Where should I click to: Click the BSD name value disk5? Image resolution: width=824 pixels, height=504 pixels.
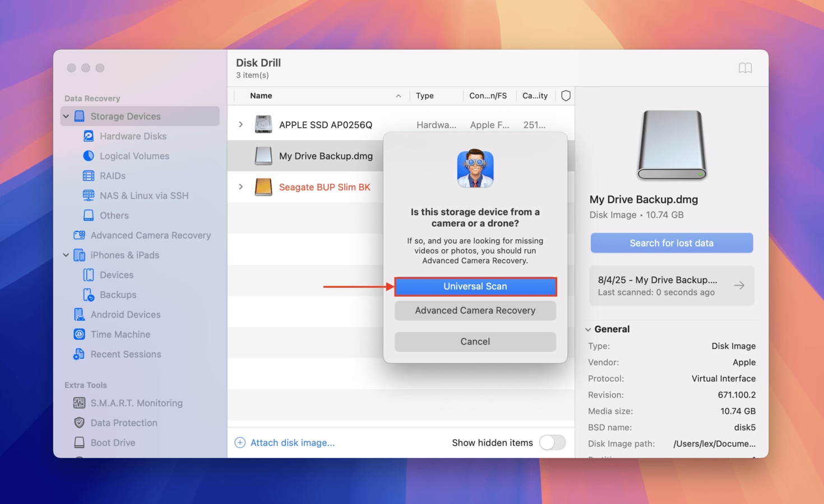pyautogui.click(x=744, y=427)
